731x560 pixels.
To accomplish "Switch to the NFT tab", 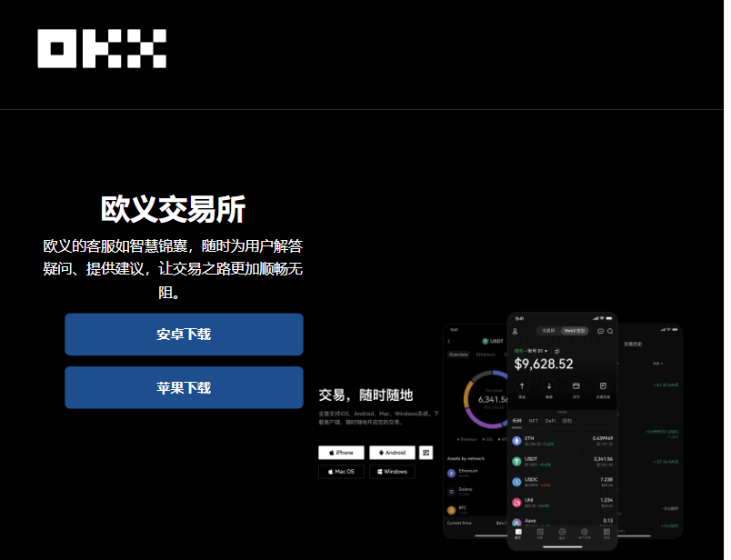I will click(x=533, y=421).
